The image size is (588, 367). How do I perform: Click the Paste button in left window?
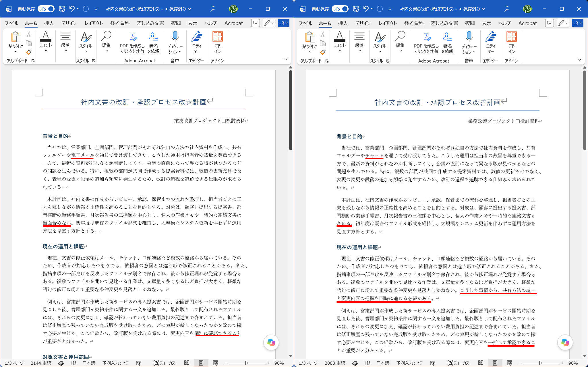point(16,42)
